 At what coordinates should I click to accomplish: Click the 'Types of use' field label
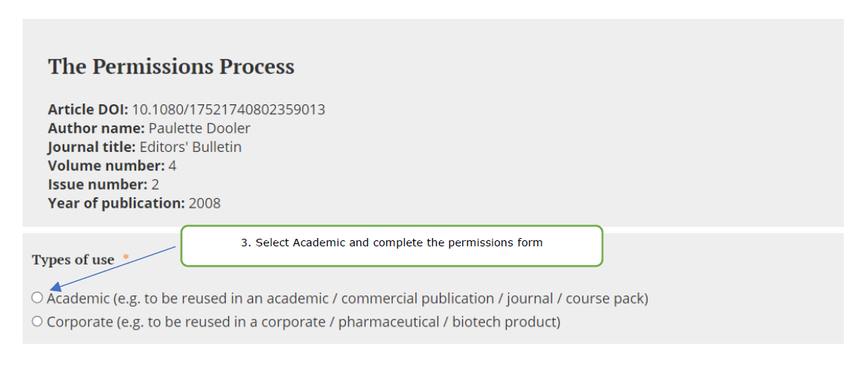[73, 260]
